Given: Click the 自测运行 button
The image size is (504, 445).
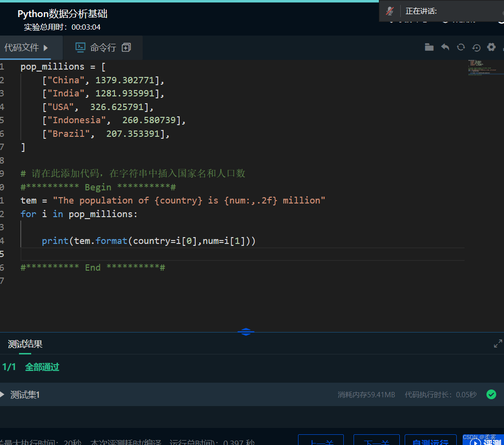Looking at the screenshot, I should click(430, 440).
